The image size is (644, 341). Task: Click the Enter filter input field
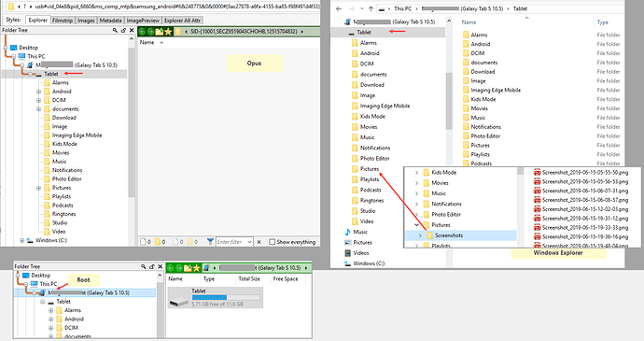point(234,242)
